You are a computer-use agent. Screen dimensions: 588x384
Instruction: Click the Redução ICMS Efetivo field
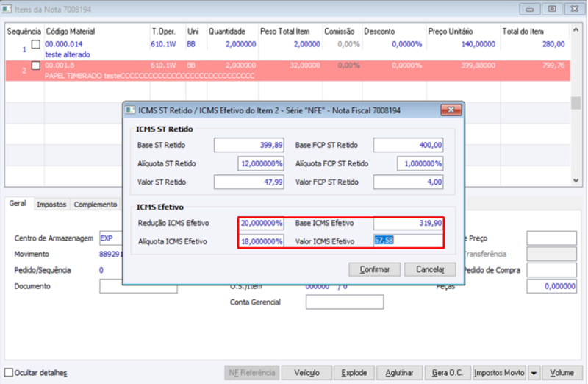[261, 223]
